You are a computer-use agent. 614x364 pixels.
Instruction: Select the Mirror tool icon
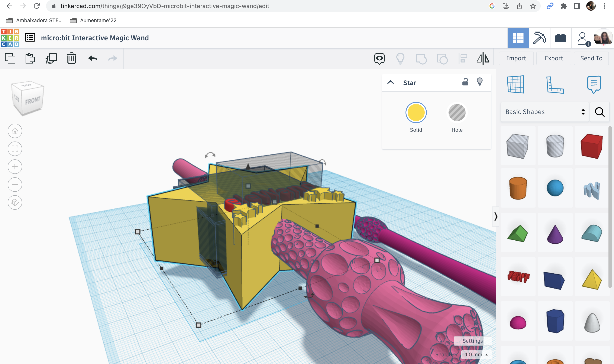click(483, 58)
